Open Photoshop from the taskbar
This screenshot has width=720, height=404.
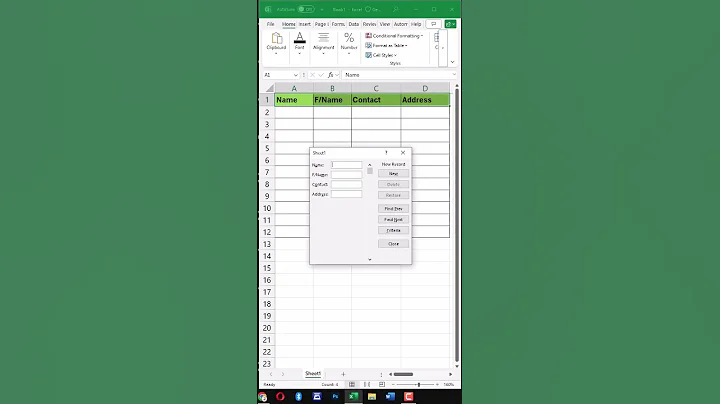[x=335, y=397]
